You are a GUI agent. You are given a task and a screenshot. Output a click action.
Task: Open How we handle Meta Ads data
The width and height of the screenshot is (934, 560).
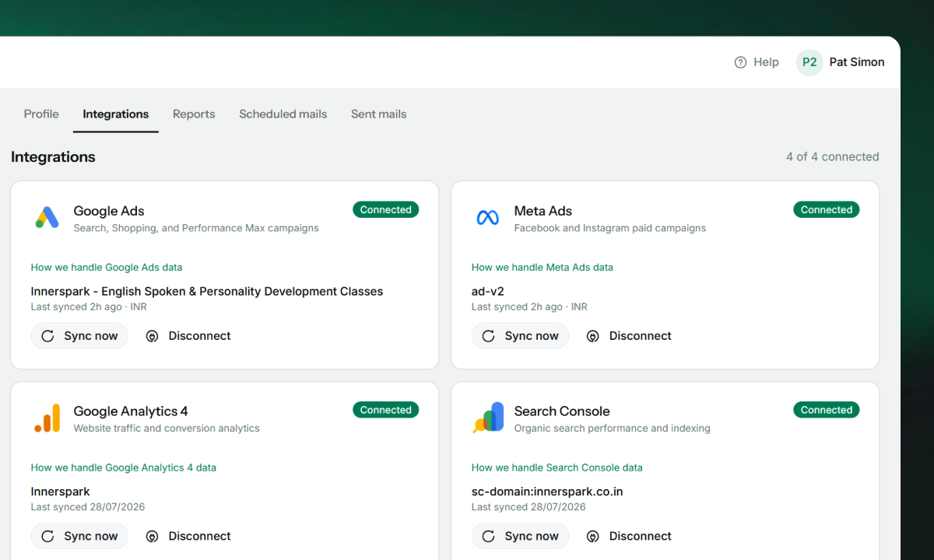[x=542, y=268]
